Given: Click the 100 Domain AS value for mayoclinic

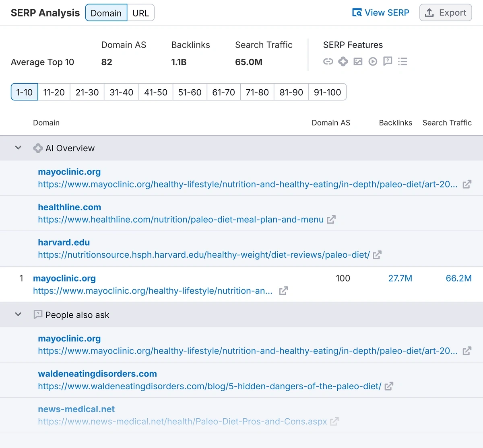Looking at the screenshot, I should click(x=343, y=278).
